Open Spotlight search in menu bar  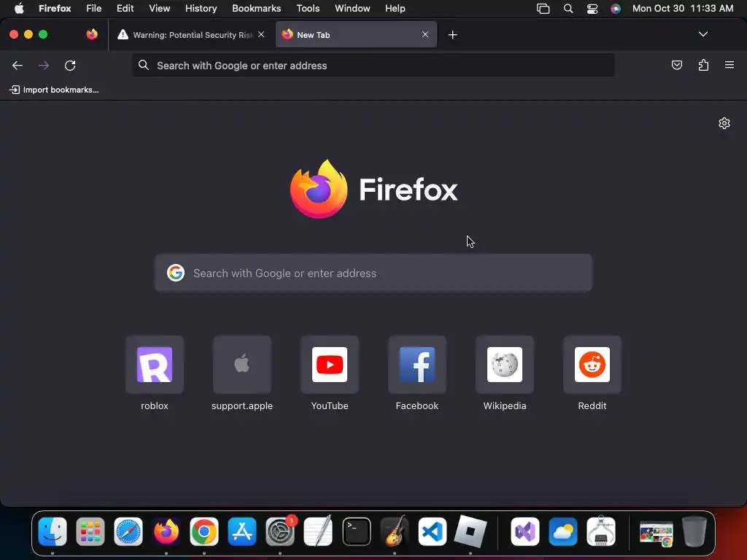point(568,9)
